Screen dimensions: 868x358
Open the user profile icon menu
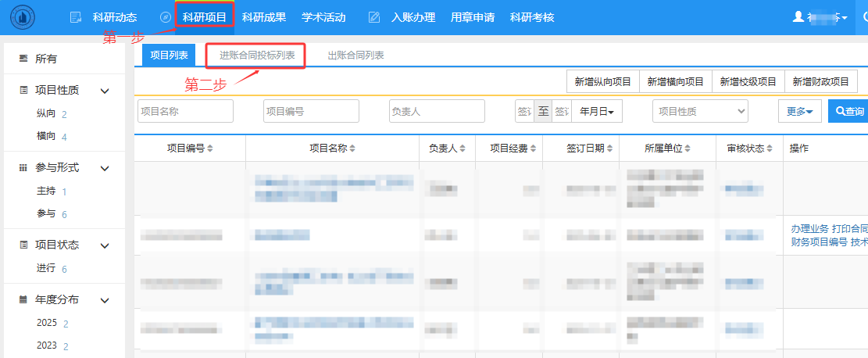798,16
